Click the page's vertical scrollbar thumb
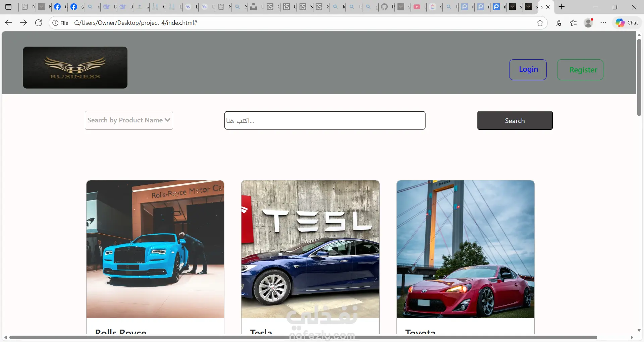 639,77
